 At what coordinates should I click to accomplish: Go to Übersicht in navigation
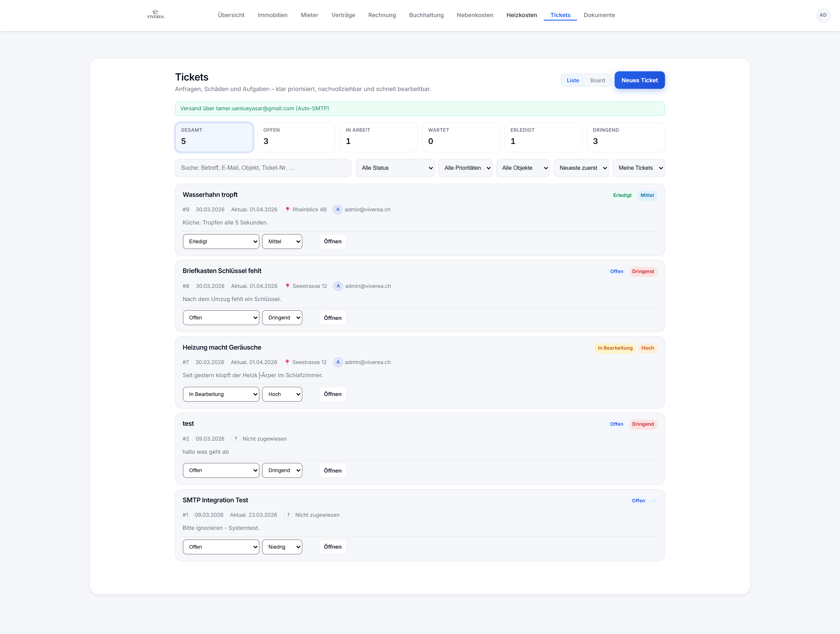(x=231, y=15)
